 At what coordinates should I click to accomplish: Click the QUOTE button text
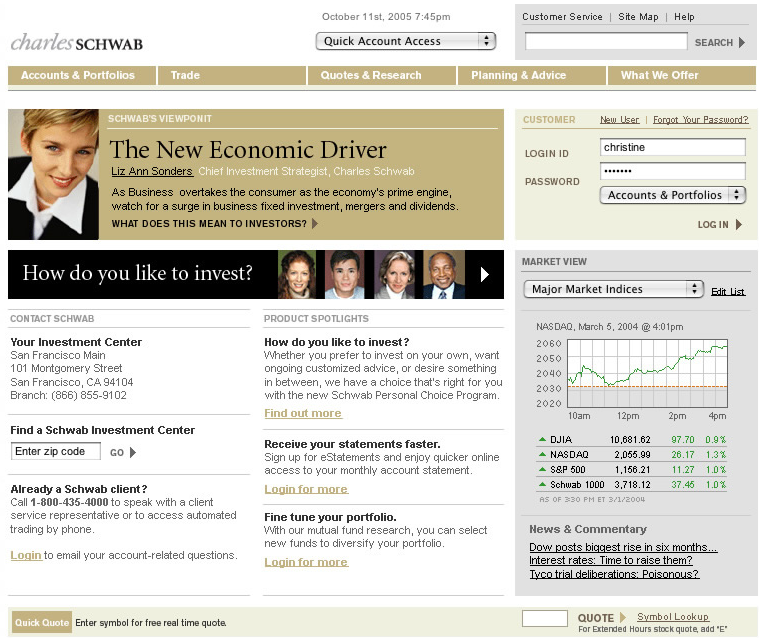click(x=595, y=618)
